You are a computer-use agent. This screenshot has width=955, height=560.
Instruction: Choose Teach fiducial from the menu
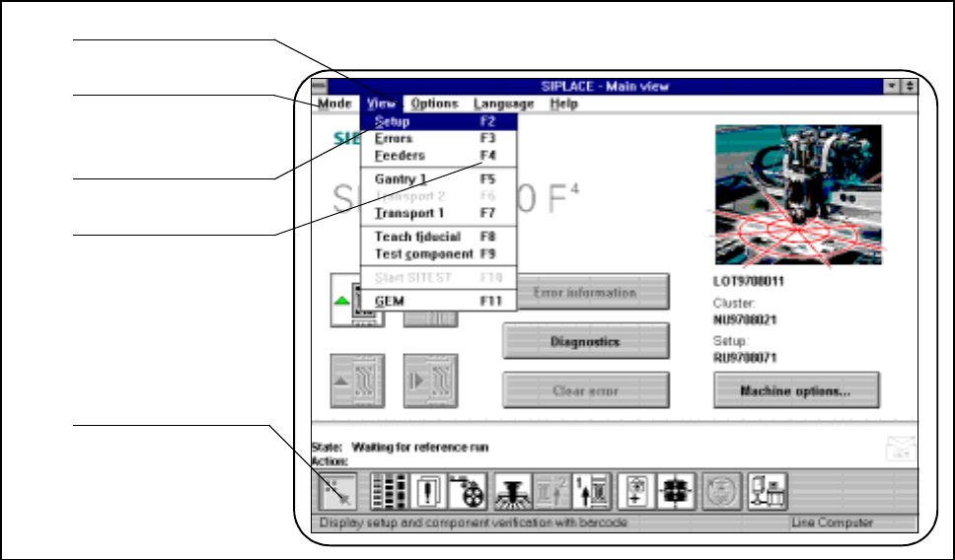438,237
